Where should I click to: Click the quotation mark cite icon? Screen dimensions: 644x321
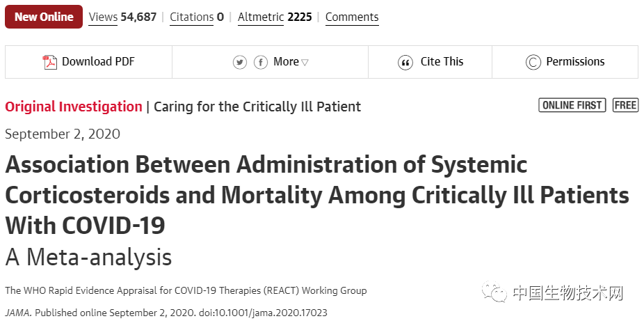tap(405, 62)
